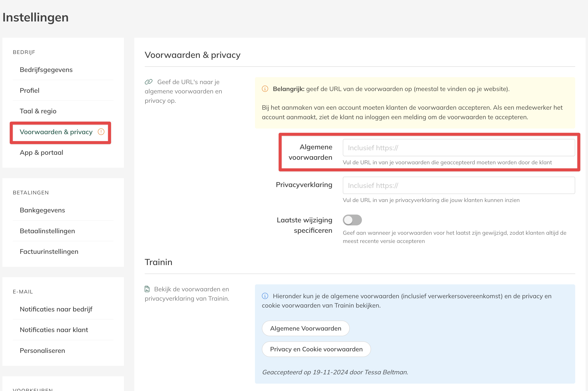The image size is (588, 391).
Task: Click the BETALINGEN sidebar group label
Action: coord(31,192)
